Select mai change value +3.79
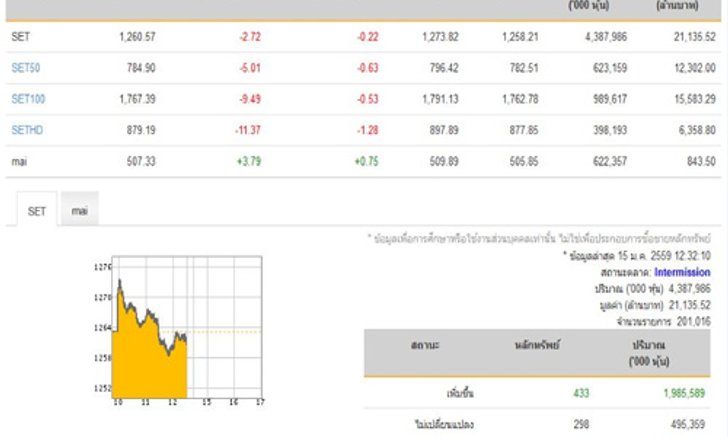 pos(249,162)
